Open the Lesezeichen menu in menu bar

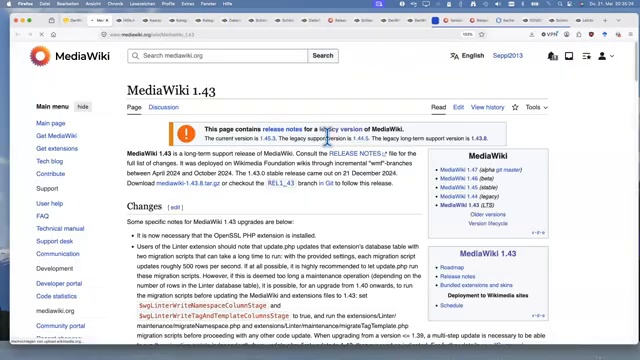coord(142,4)
